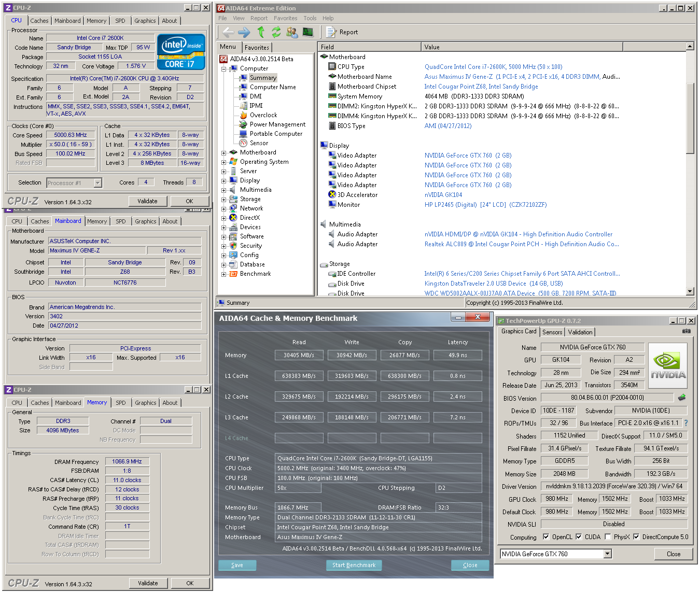Click OK in bottom CPU-Z window
The height and width of the screenshot is (593, 700).
(x=190, y=583)
